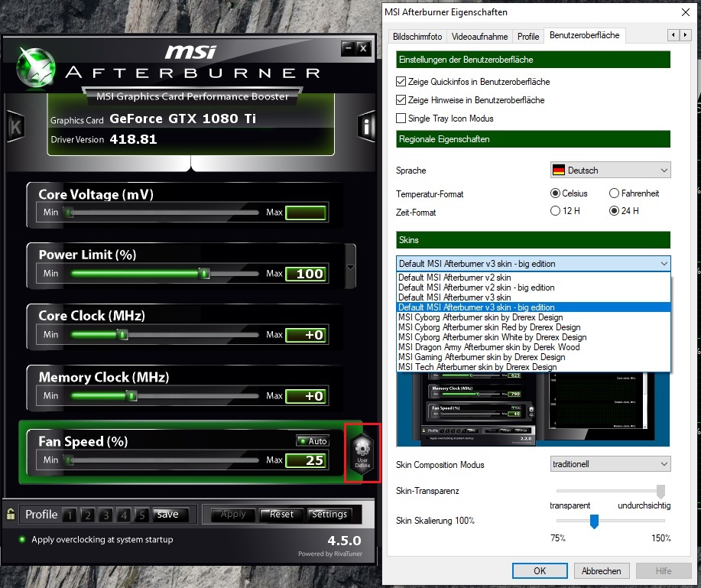Click the Skin Skalierung slider handle

595,521
